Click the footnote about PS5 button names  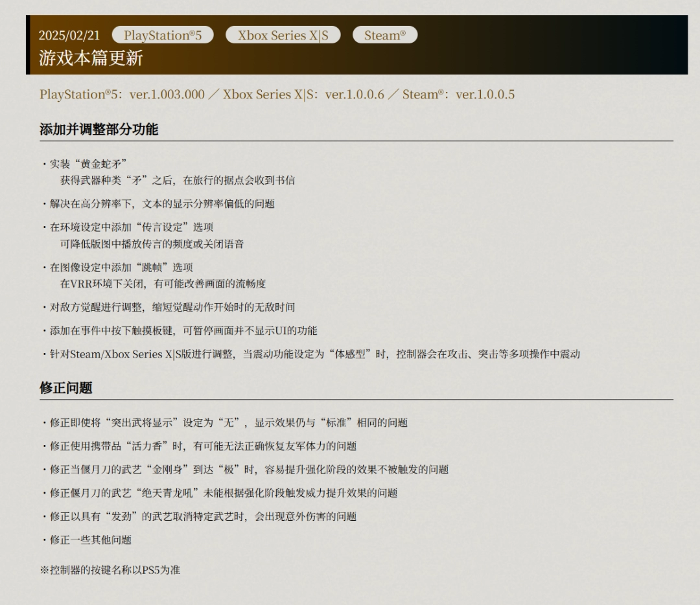tap(110, 570)
